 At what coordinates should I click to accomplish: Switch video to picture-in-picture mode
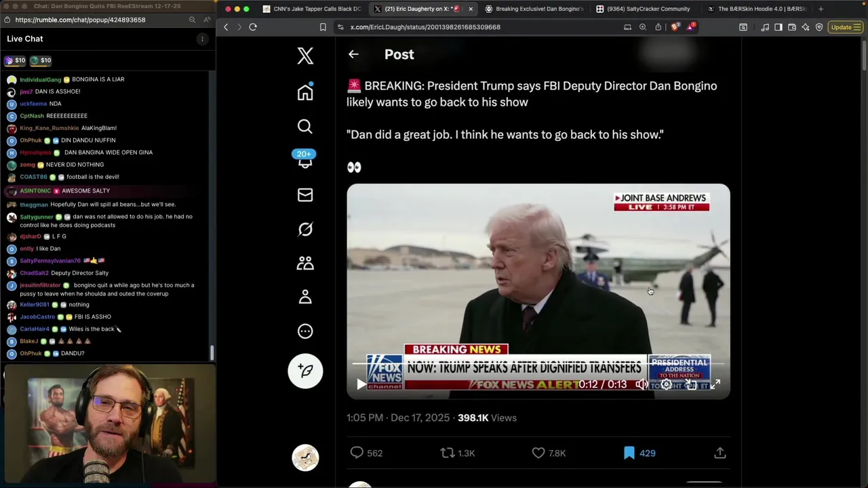(x=691, y=384)
